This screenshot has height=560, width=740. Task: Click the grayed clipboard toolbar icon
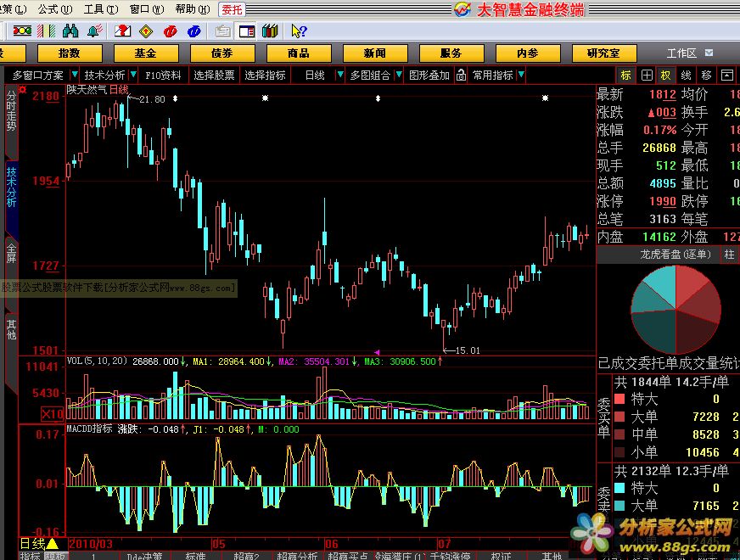[x=222, y=31]
